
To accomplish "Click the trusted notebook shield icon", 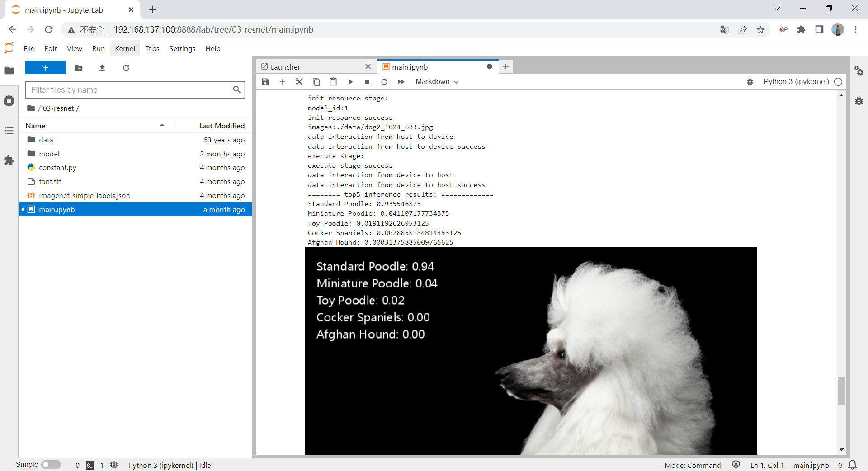I will 736,465.
